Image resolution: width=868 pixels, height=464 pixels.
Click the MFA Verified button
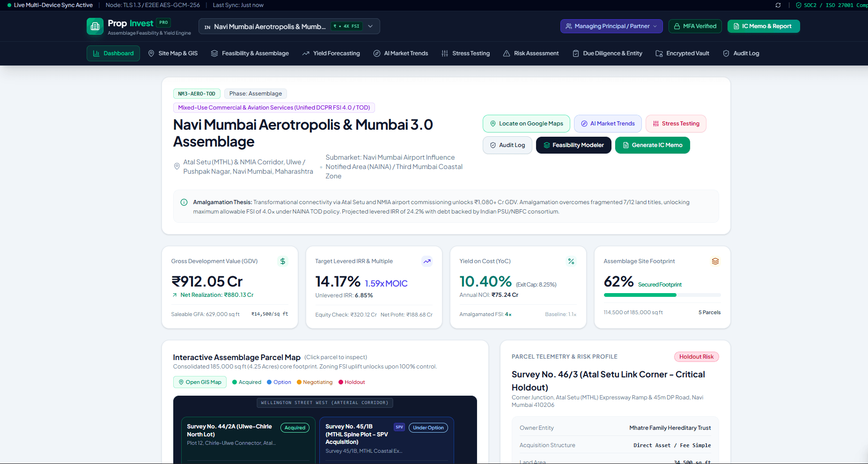(x=695, y=26)
